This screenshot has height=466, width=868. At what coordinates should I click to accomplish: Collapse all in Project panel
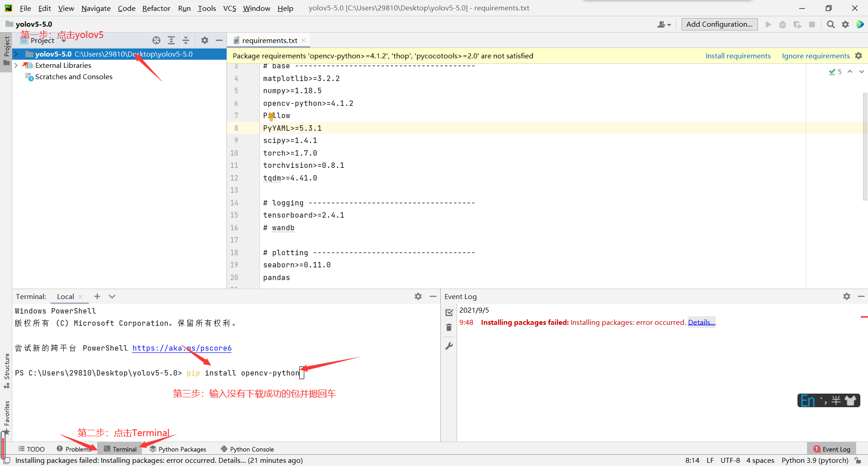pos(186,40)
